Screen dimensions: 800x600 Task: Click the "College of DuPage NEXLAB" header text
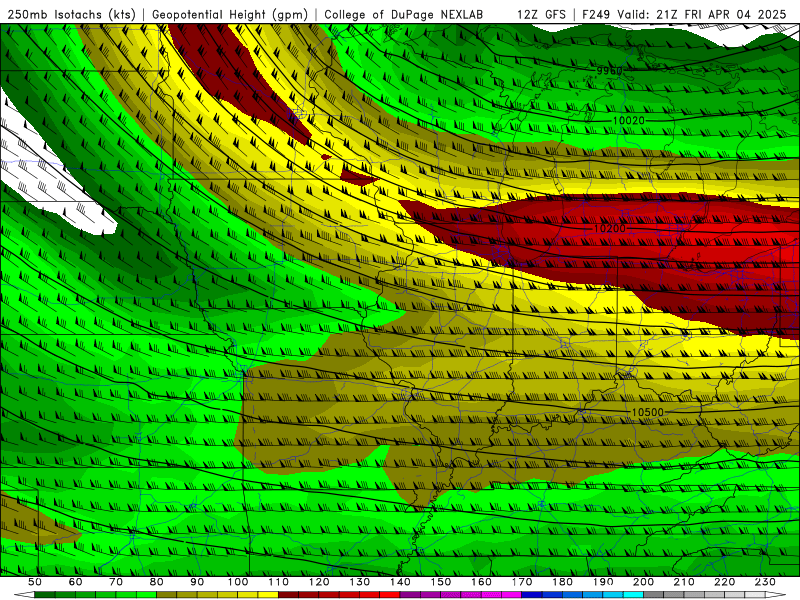click(x=404, y=14)
